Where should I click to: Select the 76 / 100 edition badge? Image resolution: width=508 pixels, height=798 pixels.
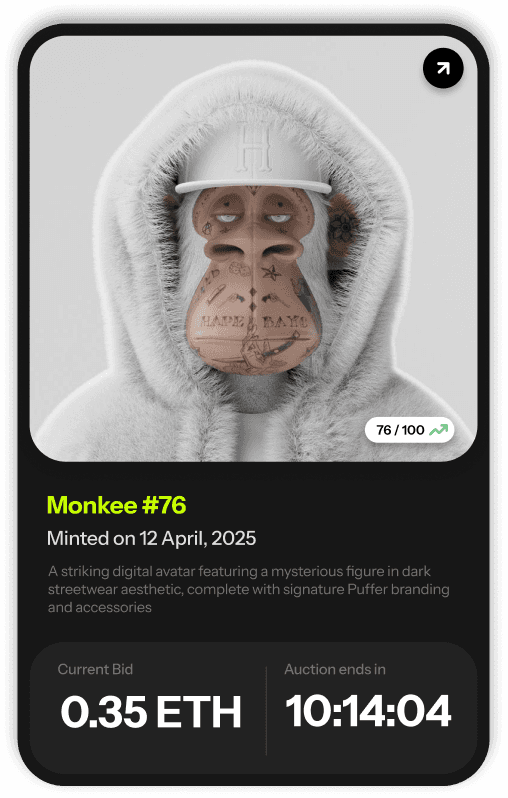410,430
